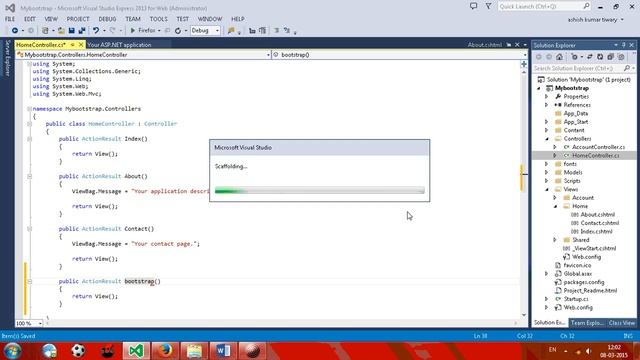Switch to the Class View tab
Viewport: 640px width, 360px height.
click(622, 323)
